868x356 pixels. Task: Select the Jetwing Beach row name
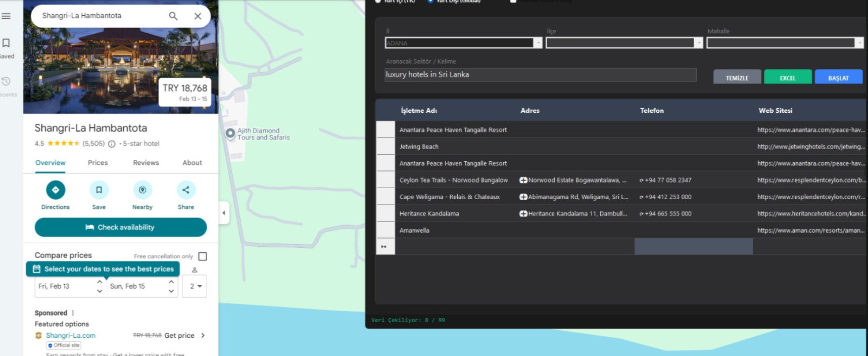(419, 147)
